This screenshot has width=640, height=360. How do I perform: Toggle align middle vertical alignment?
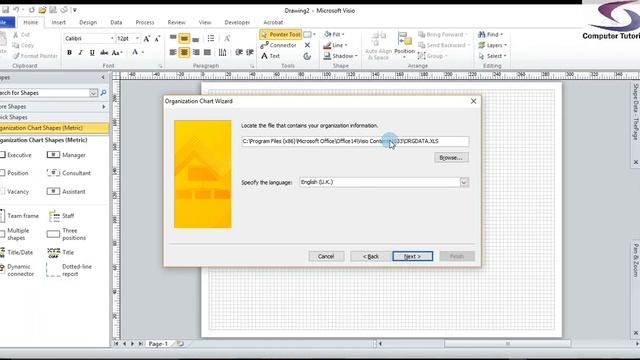coord(184,38)
